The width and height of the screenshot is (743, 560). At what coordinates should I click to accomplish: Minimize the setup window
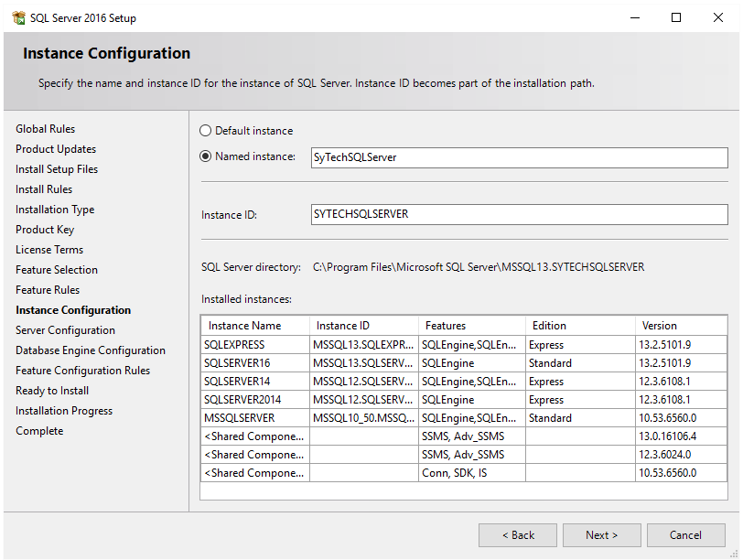tap(635, 18)
